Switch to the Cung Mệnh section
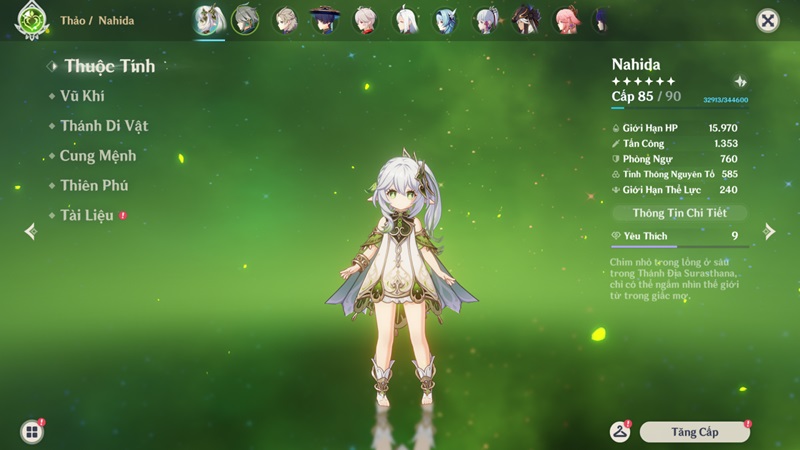 97,156
